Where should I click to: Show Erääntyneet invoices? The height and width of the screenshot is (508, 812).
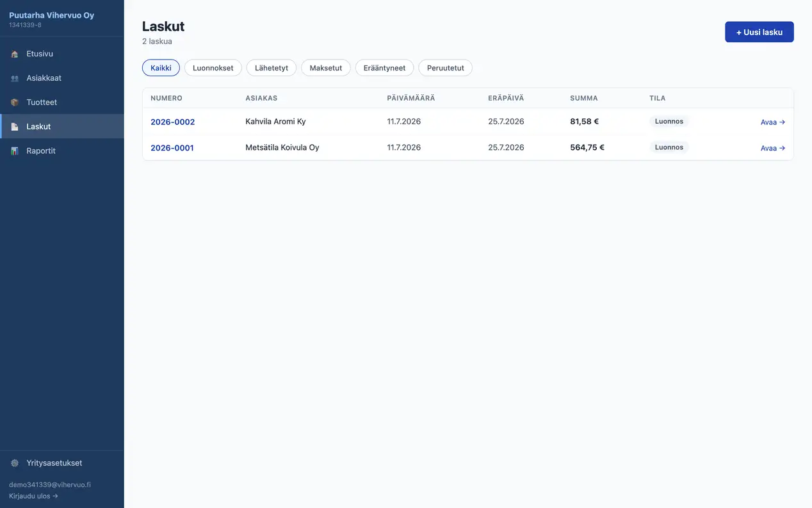tap(384, 68)
